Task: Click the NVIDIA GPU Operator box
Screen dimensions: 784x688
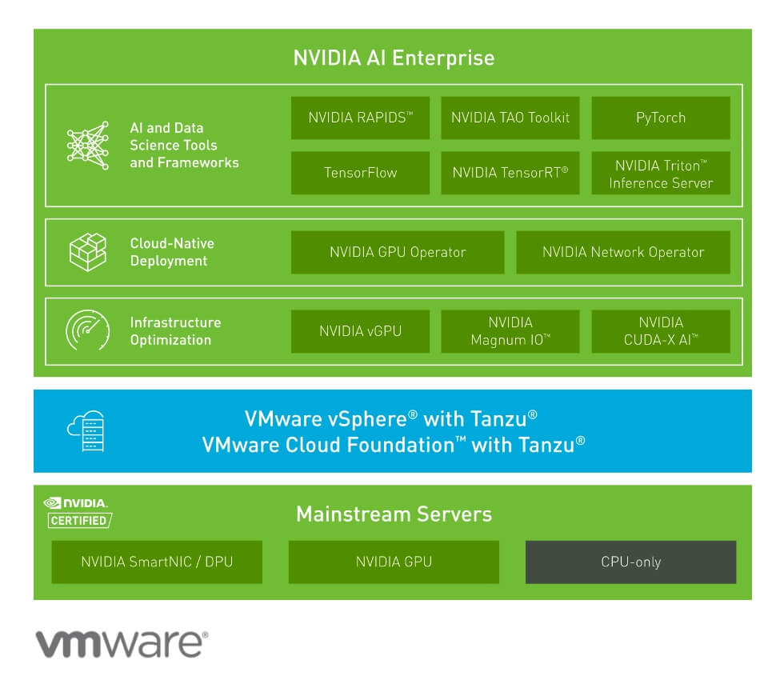Action: click(x=398, y=253)
